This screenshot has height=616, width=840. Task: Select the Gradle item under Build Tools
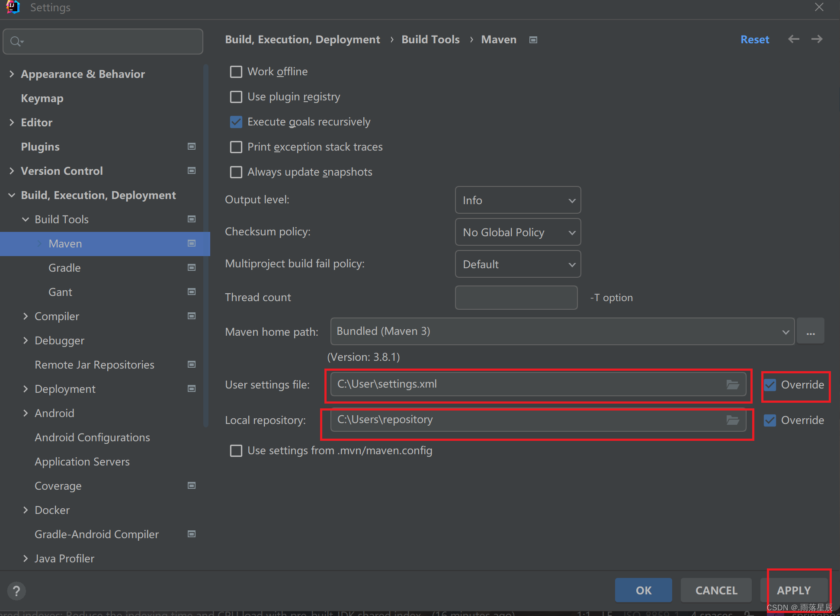click(x=64, y=267)
